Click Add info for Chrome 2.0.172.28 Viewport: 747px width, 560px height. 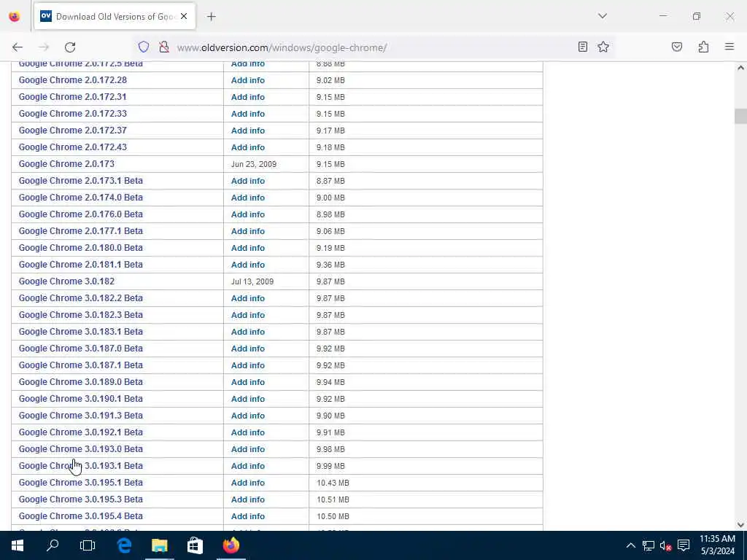click(x=248, y=80)
